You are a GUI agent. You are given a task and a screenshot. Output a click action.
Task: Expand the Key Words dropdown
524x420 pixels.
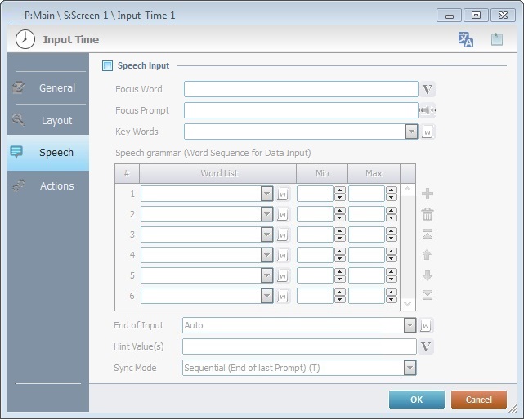click(411, 132)
